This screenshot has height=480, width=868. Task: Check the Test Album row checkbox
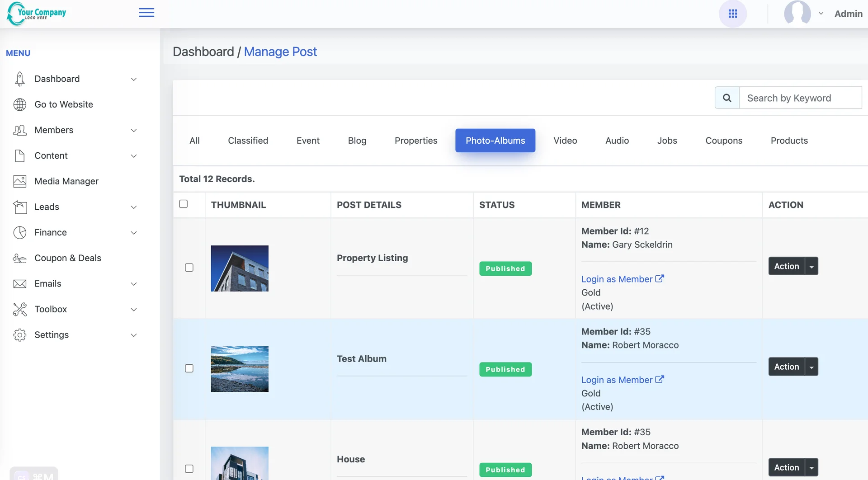189,368
